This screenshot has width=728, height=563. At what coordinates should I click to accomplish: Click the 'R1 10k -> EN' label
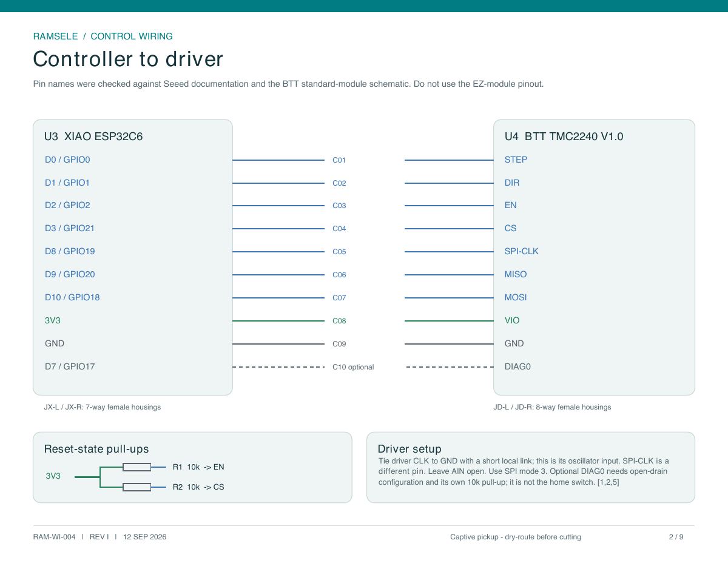[x=198, y=467]
